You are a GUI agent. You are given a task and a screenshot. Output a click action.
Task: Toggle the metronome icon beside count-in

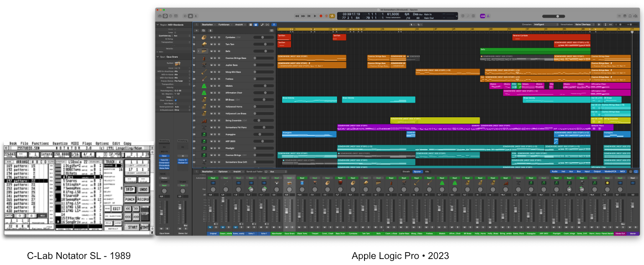click(x=488, y=16)
